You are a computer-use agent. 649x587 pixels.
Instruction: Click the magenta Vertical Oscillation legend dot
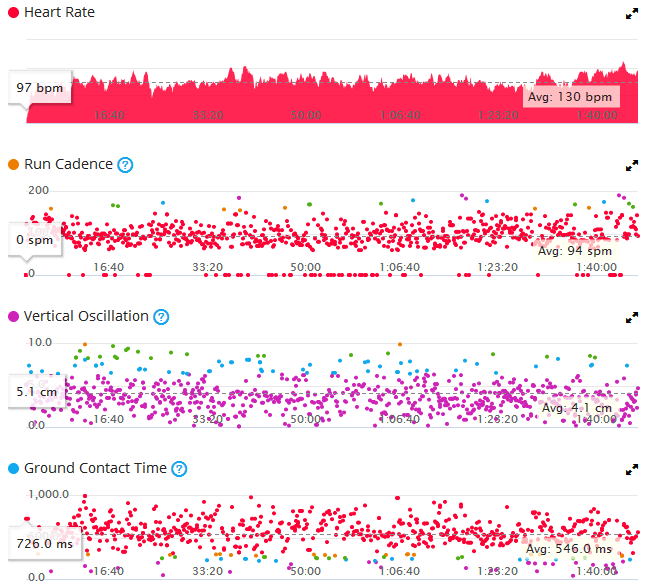point(13,316)
